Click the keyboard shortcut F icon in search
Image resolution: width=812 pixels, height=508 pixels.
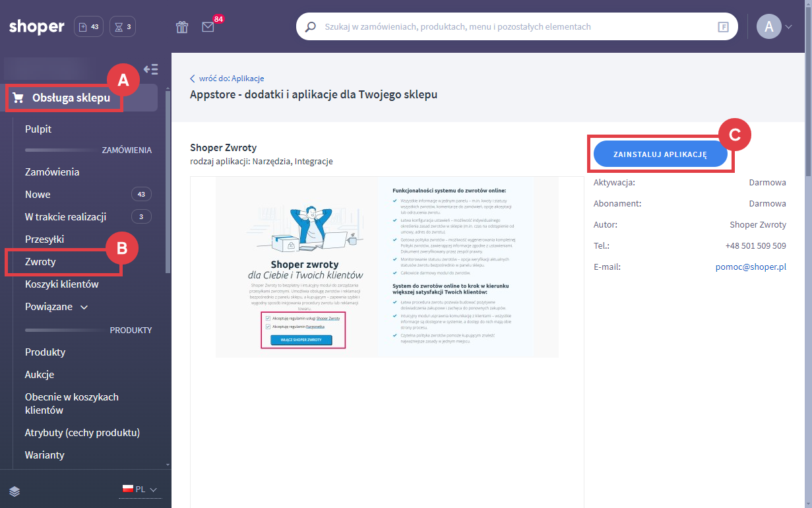pos(723,27)
